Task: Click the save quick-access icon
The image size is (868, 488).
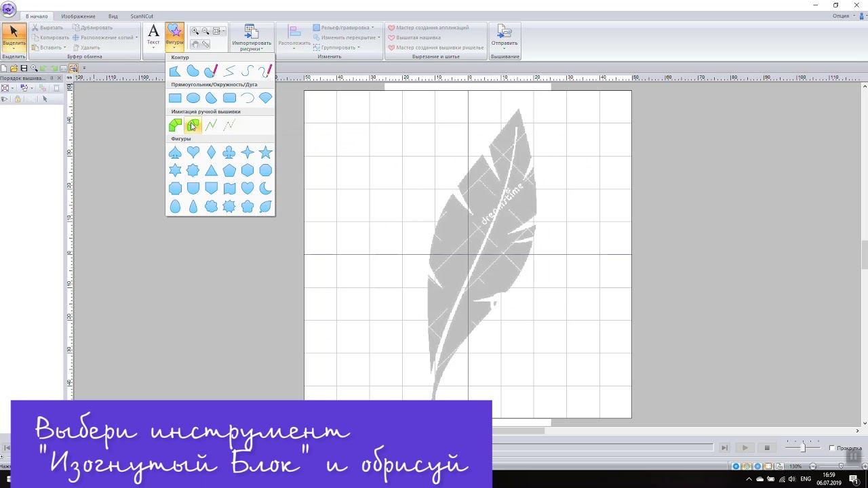Action: point(24,68)
